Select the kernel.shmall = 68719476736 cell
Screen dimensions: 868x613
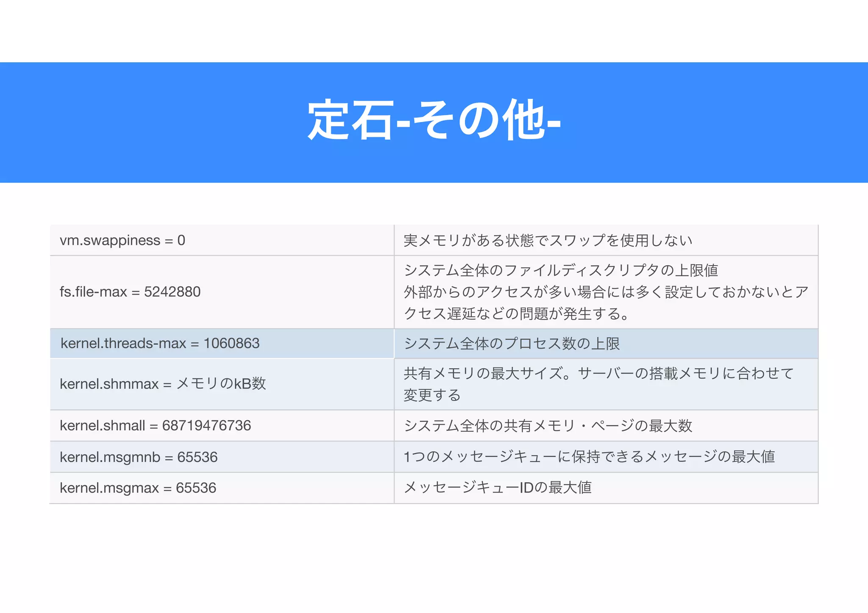click(x=155, y=425)
